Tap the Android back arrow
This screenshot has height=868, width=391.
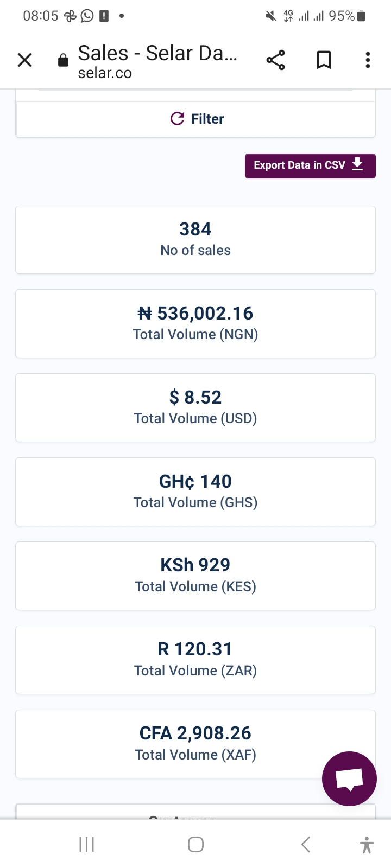(306, 844)
